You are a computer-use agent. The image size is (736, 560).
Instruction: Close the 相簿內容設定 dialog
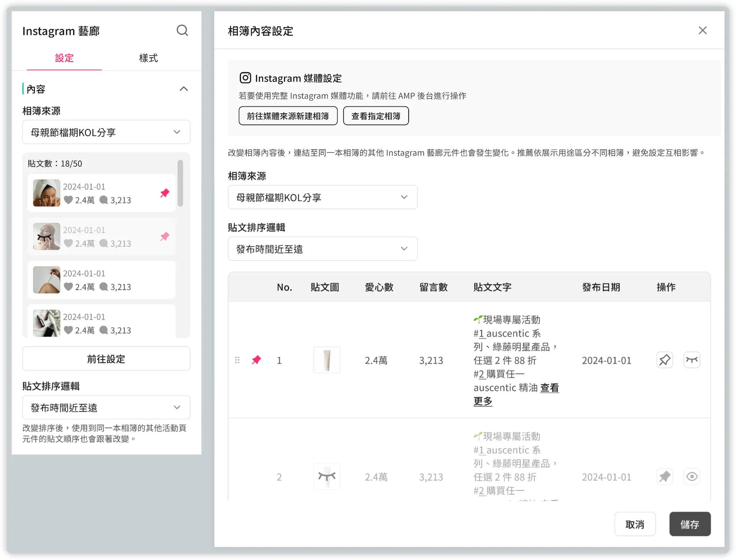pos(702,31)
